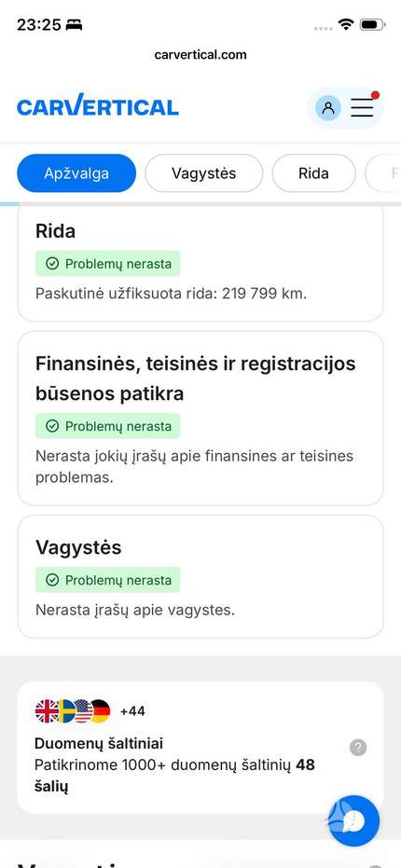Switch to the Rida tab
The image size is (401, 868).
313,173
